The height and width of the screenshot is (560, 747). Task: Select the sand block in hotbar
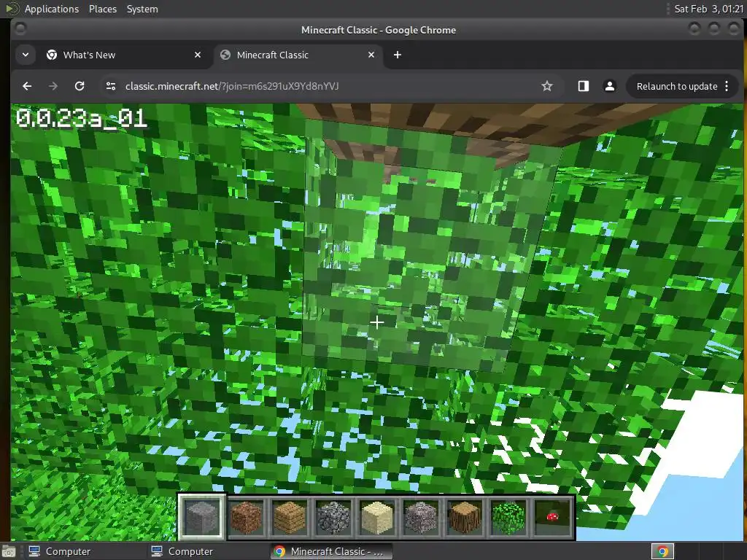pyautogui.click(x=377, y=517)
